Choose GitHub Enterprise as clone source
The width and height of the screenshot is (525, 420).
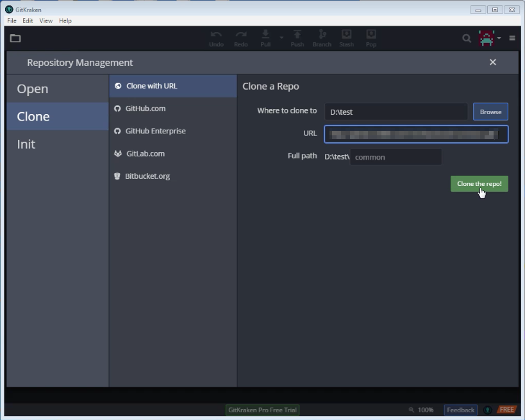click(173, 131)
